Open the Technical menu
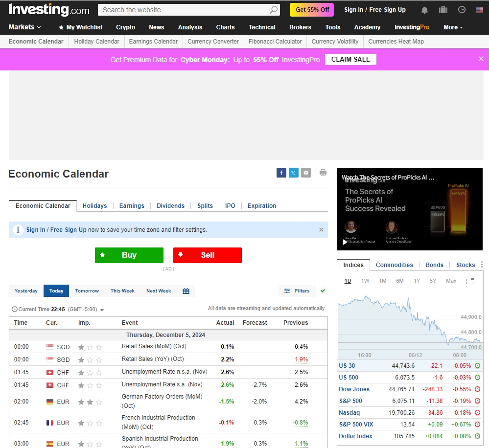Screen dimensions: 489x448 (262, 27)
